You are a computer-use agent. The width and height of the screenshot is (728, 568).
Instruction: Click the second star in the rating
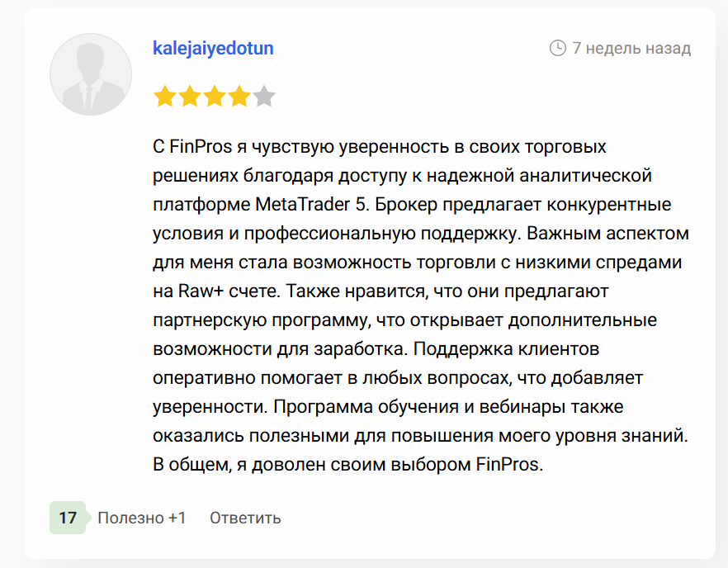(x=188, y=96)
